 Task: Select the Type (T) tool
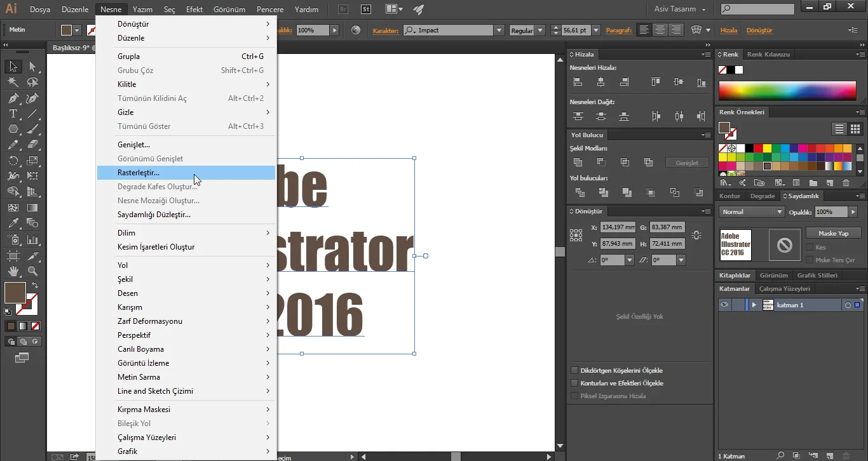[x=13, y=114]
